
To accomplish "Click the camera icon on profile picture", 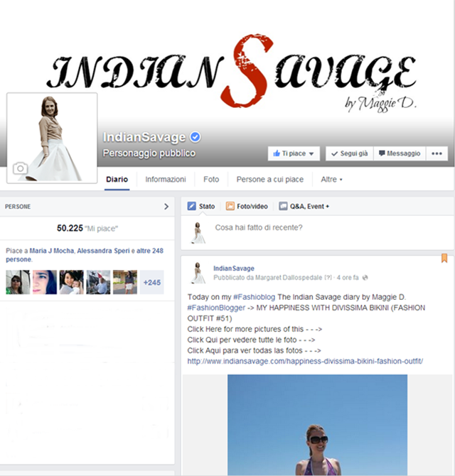I will pos(21,168).
